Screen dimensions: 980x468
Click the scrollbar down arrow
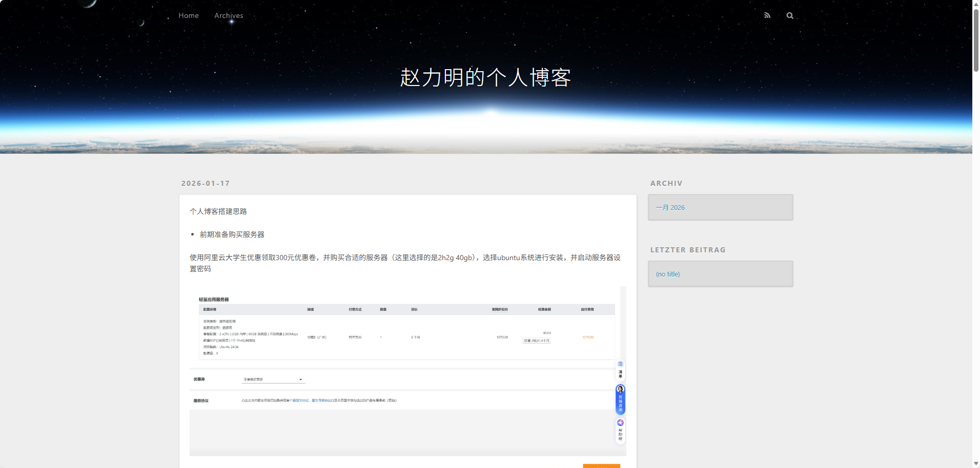pyautogui.click(x=976, y=464)
